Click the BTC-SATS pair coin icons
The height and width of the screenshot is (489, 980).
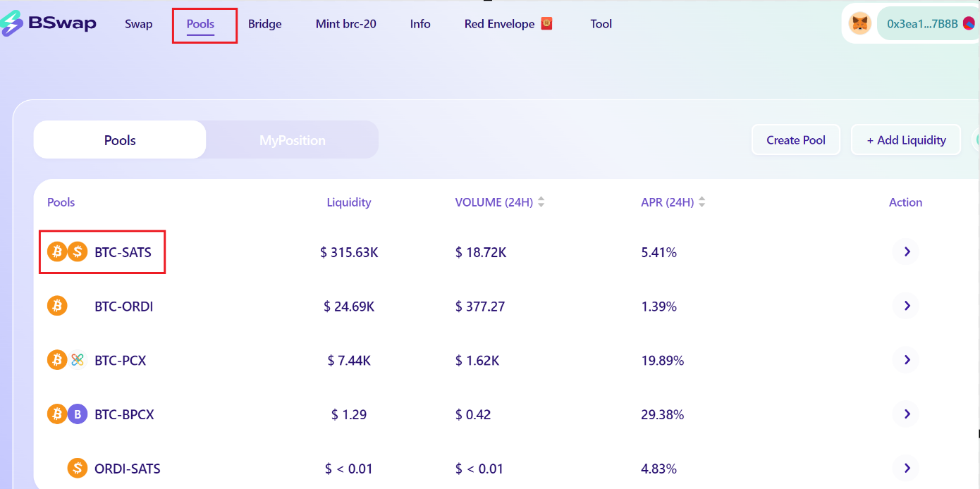[x=67, y=252]
